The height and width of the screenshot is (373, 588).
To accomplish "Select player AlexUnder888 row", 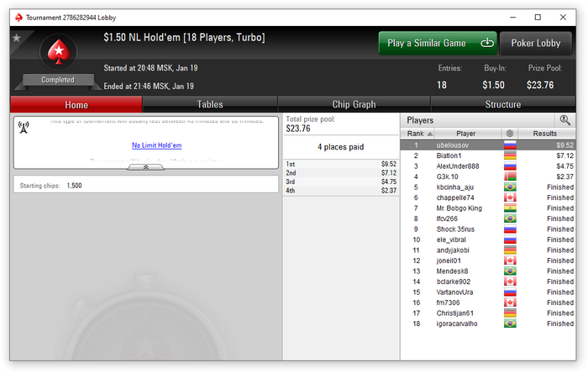I will point(487,166).
